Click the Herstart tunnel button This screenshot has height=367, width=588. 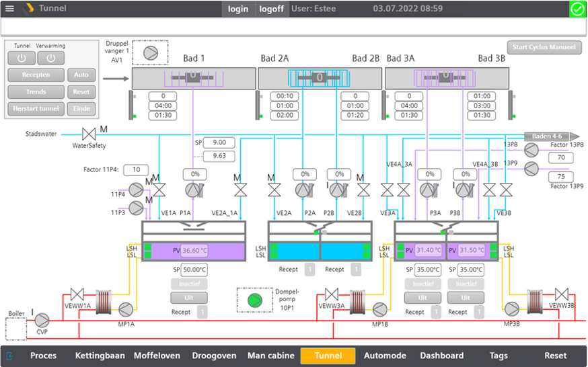36,109
